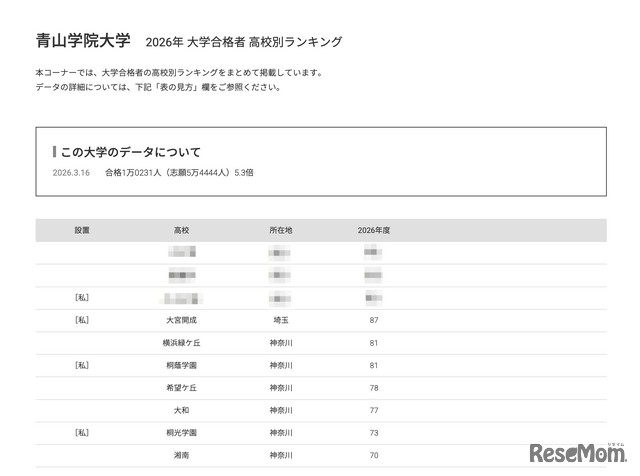The width and height of the screenshot is (640, 476).
Task: Select the date 2026.3.16
Action: pos(71,173)
